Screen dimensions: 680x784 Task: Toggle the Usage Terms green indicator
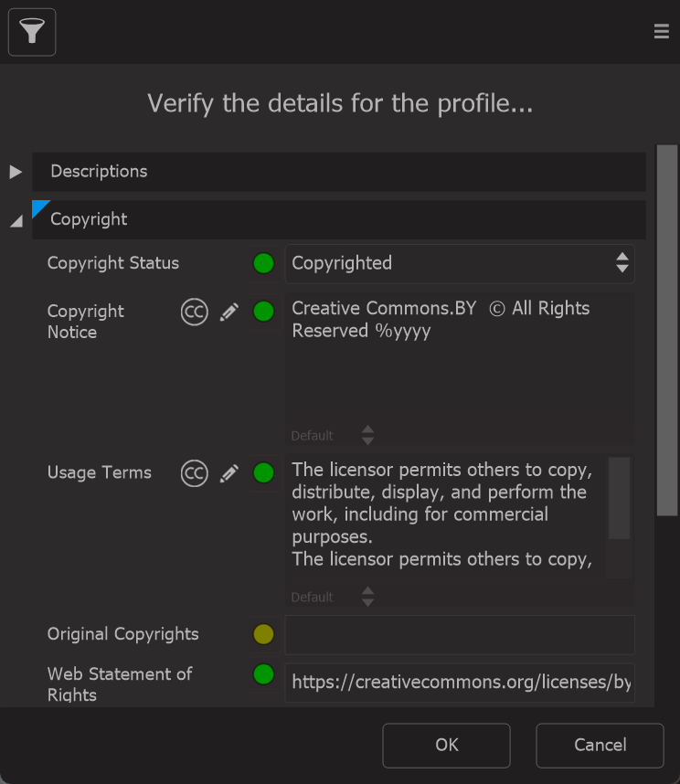pos(263,473)
